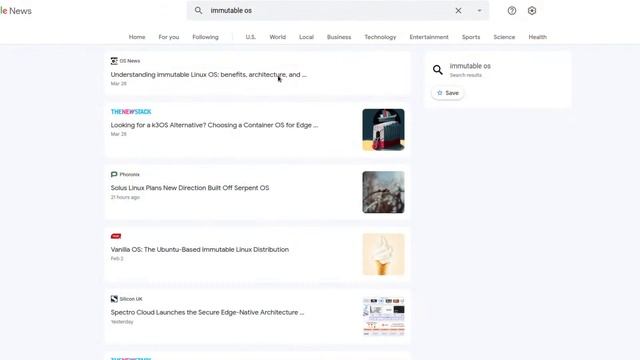Open the Science section
The image size is (640, 360).
point(504,37)
